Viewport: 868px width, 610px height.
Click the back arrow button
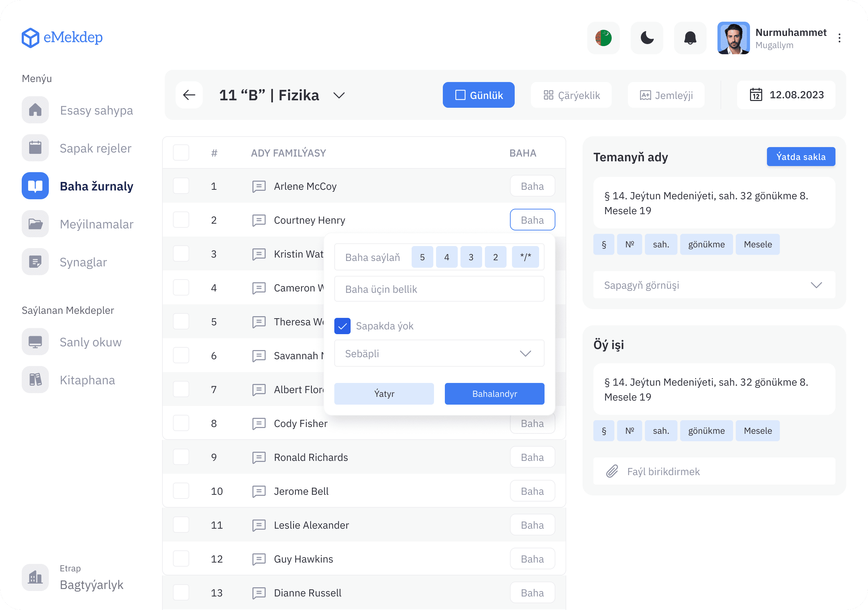point(189,95)
